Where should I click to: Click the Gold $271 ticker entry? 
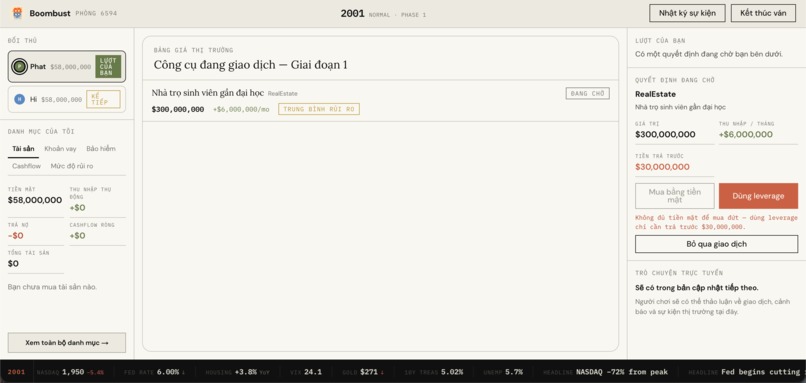point(362,372)
